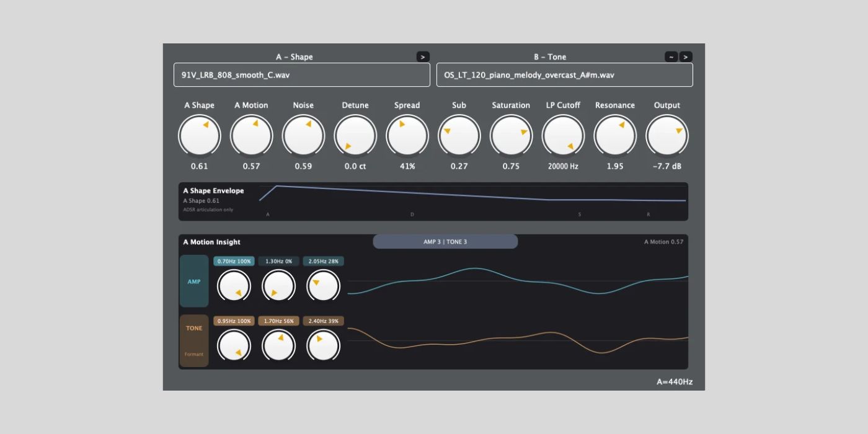Click the A Motion knob
The image size is (868, 434).
[251, 136]
